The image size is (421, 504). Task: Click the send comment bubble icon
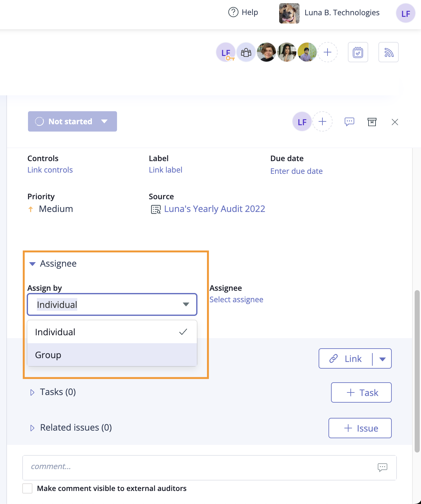click(383, 467)
